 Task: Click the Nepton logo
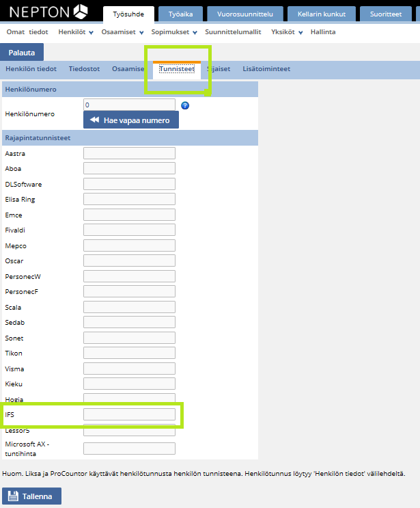[x=48, y=12]
